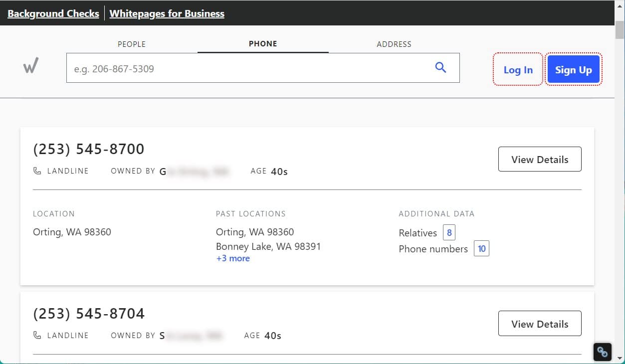
Task: Click the magnifying glass search icon
Action: click(440, 68)
